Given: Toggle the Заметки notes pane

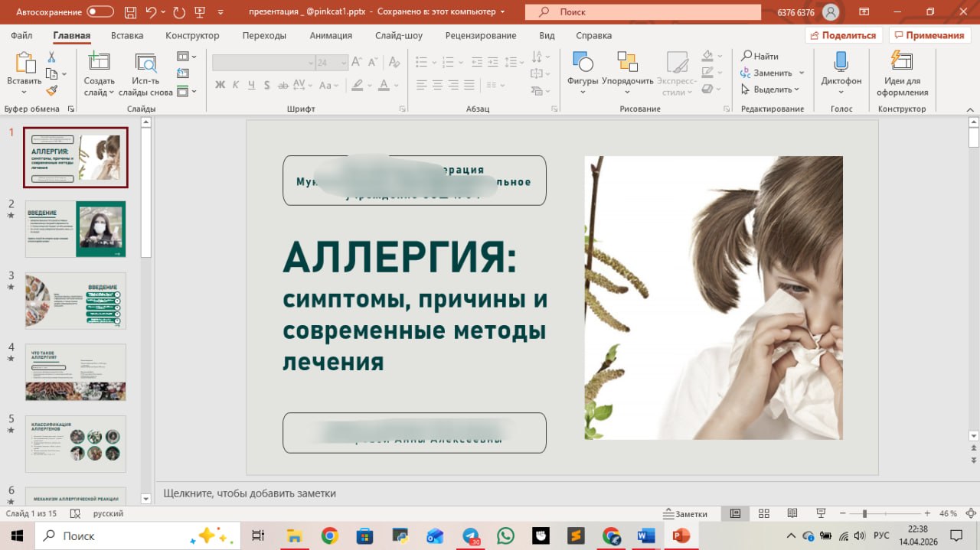Looking at the screenshot, I should [686, 513].
